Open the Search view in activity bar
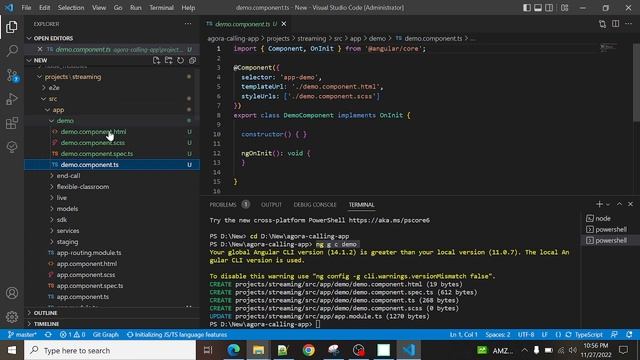The image size is (640, 360). coord(12,51)
